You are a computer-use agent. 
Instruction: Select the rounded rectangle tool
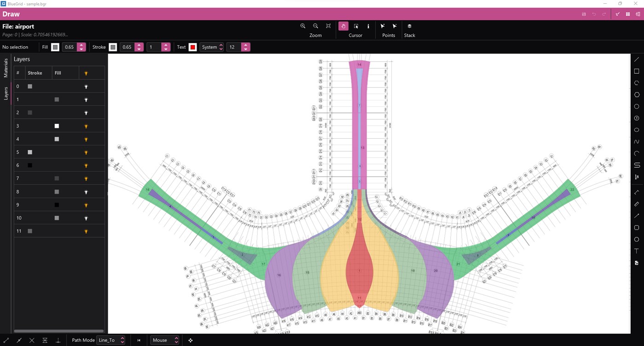tap(637, 228)
